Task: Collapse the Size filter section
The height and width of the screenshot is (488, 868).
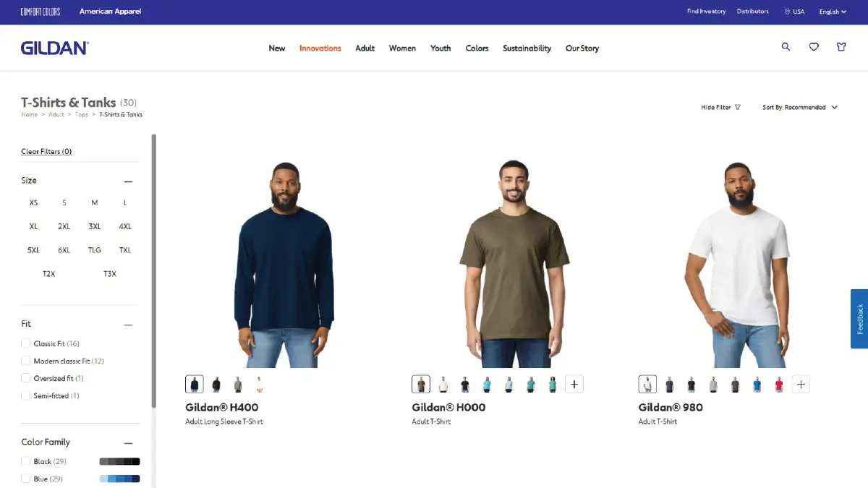Action: pyautogui.click(x=128, y=181)
